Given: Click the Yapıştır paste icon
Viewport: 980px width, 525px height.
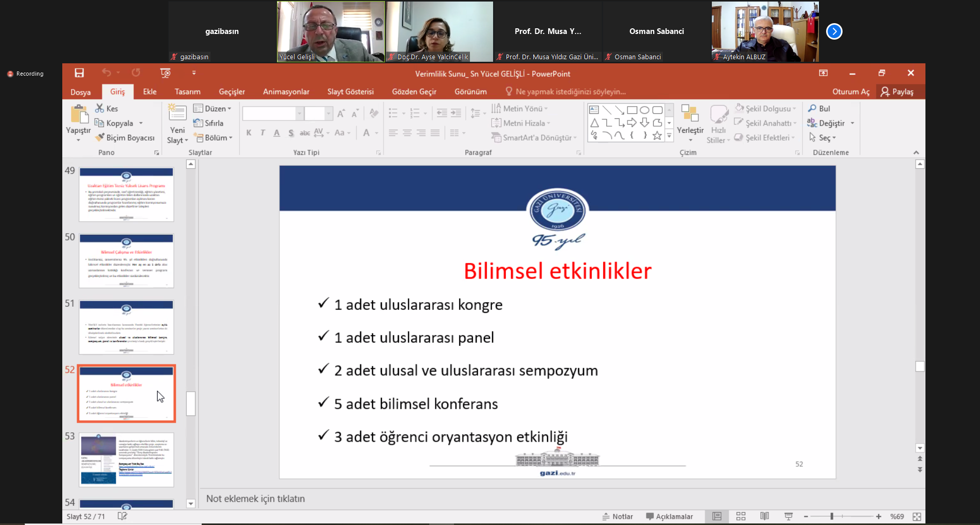Looking at the screenshot, I should click(x=79, y=115).
